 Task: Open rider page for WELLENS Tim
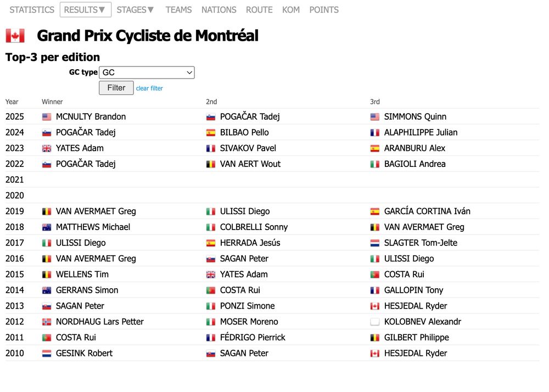click(x=82, y=275)
